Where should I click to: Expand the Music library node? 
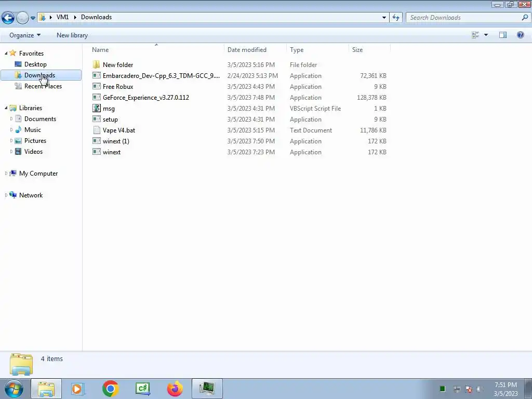(11, 129)
